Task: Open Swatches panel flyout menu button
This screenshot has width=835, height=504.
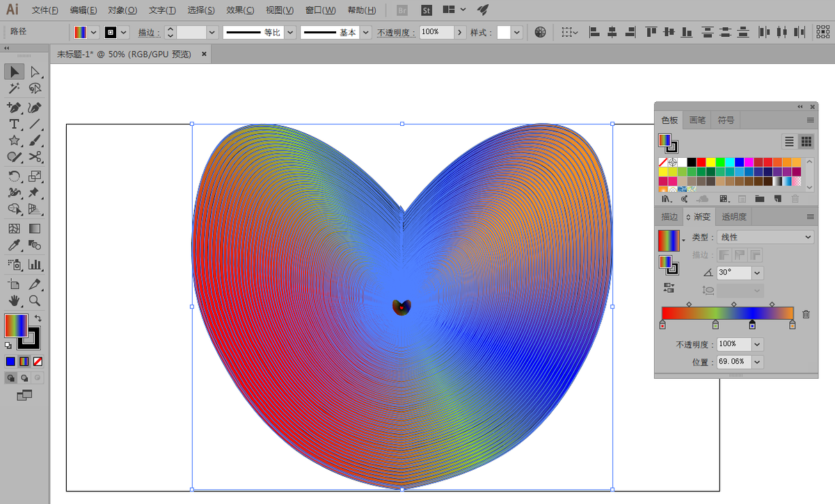Action: click(x=810, y=120)
